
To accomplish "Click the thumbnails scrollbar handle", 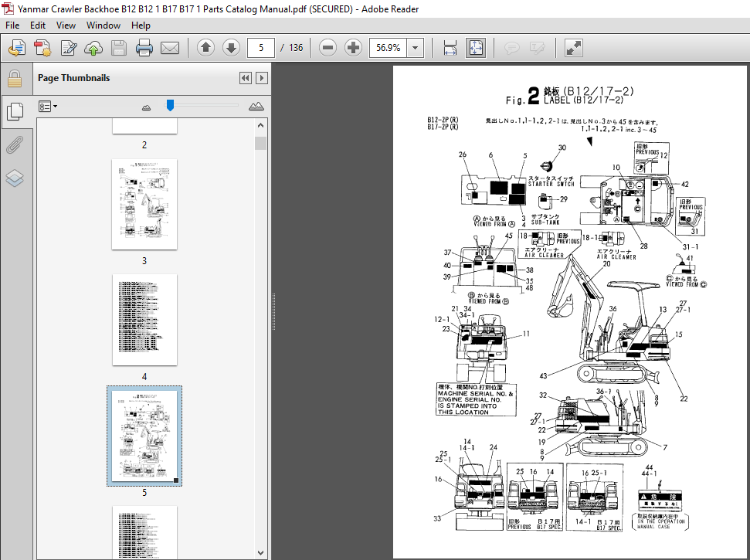I will click(260, 143).
